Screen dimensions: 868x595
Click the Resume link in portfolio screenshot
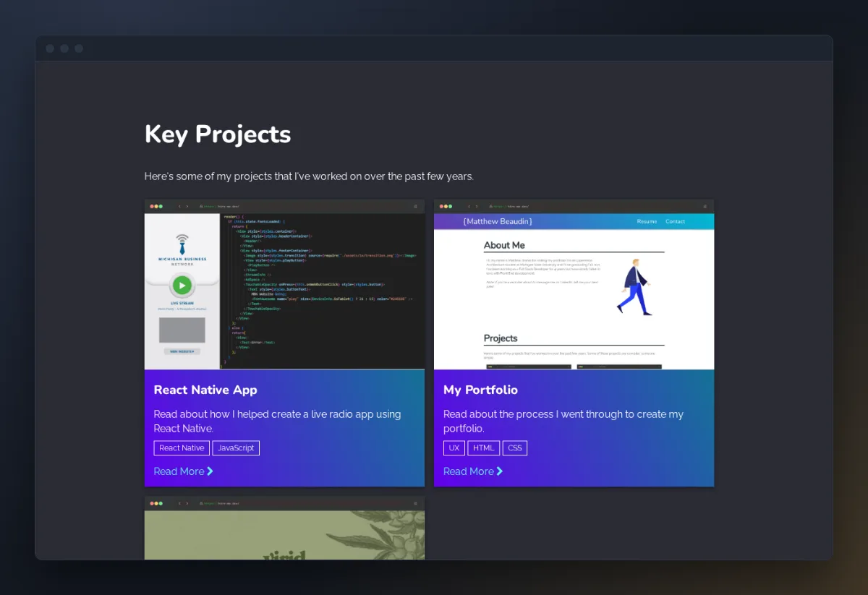pos(647,221)
